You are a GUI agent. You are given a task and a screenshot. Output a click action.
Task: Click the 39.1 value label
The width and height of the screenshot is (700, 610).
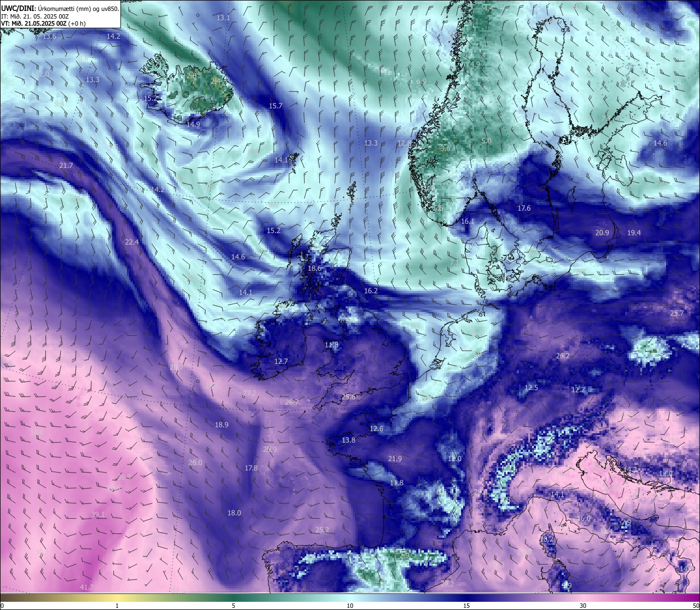click(98, 514)
